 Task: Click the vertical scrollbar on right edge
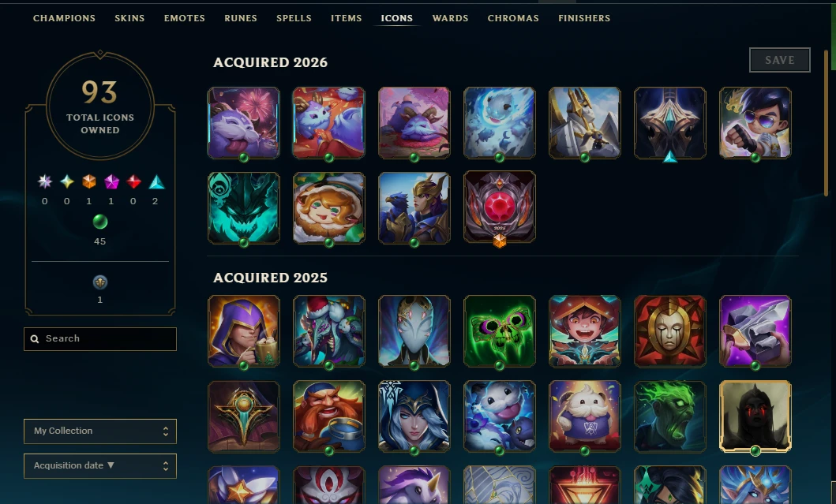827,122
